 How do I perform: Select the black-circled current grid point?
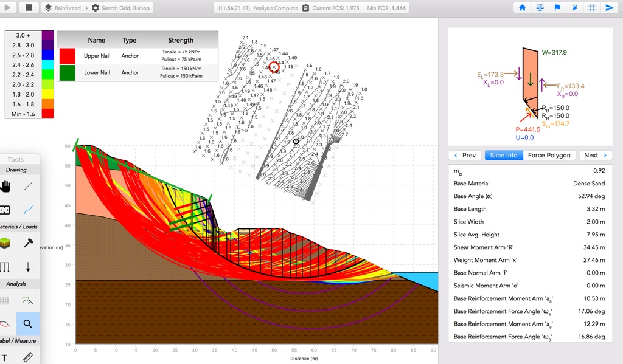(x=296, y=142)
